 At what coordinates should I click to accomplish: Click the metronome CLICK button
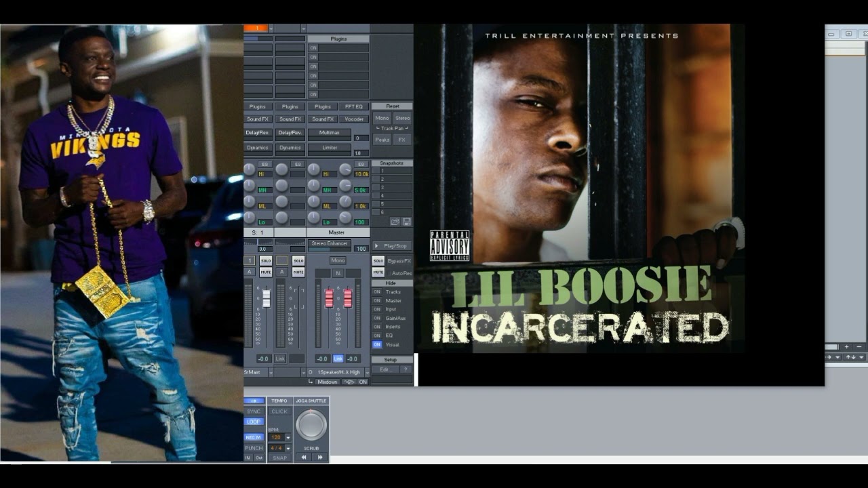(x=279, y=411)
